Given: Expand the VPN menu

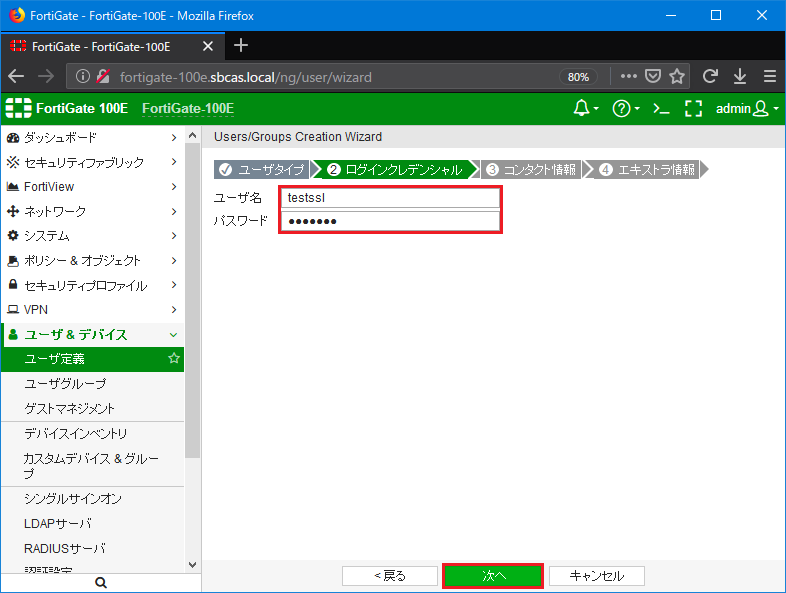Looking at the screenshot, I should point(92,309).
